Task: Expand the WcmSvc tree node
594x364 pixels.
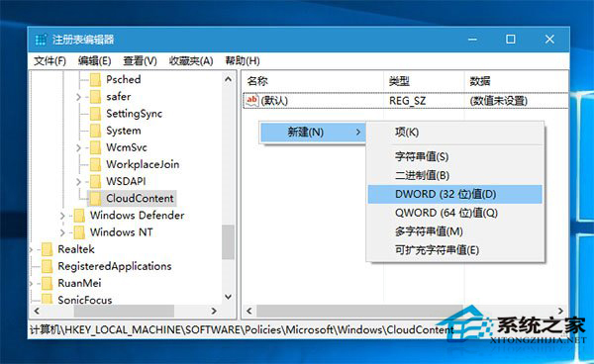Action: tap(78, 148)
